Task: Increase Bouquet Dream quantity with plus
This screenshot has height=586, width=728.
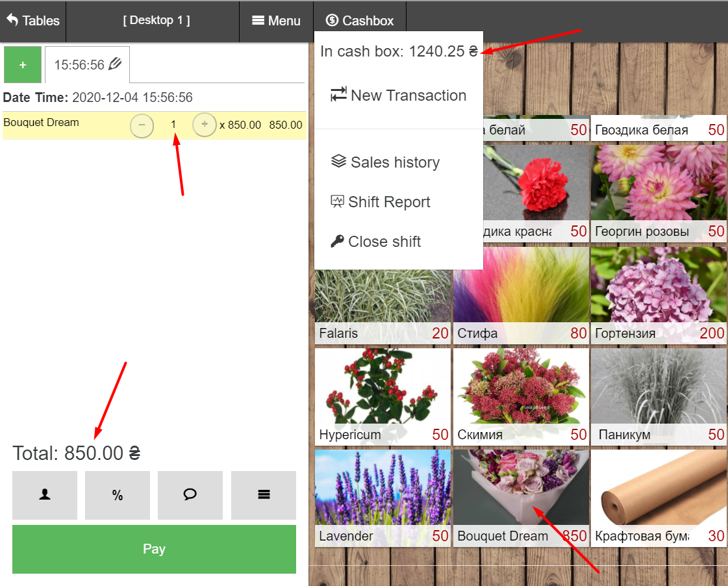Action: 204,124
